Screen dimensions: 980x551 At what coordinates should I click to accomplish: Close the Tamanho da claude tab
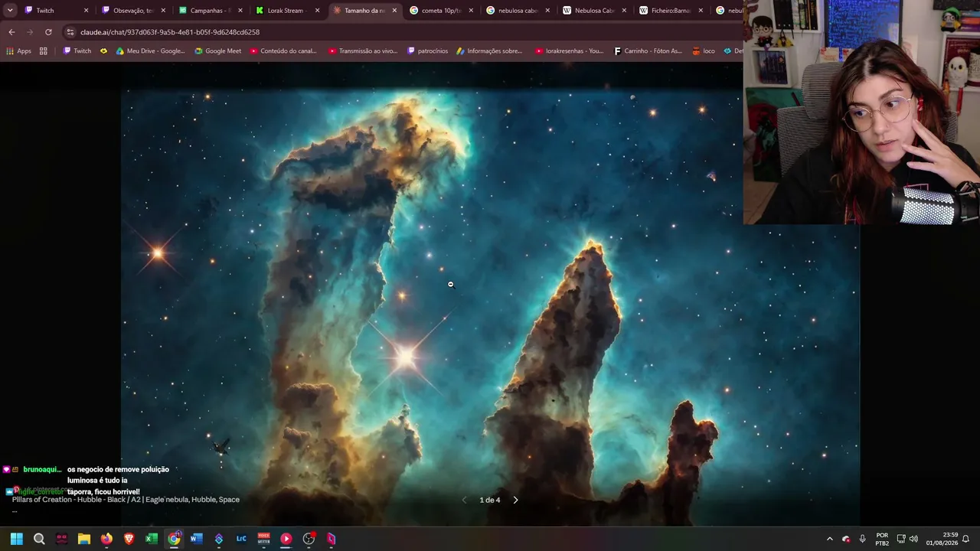[394, 11]
